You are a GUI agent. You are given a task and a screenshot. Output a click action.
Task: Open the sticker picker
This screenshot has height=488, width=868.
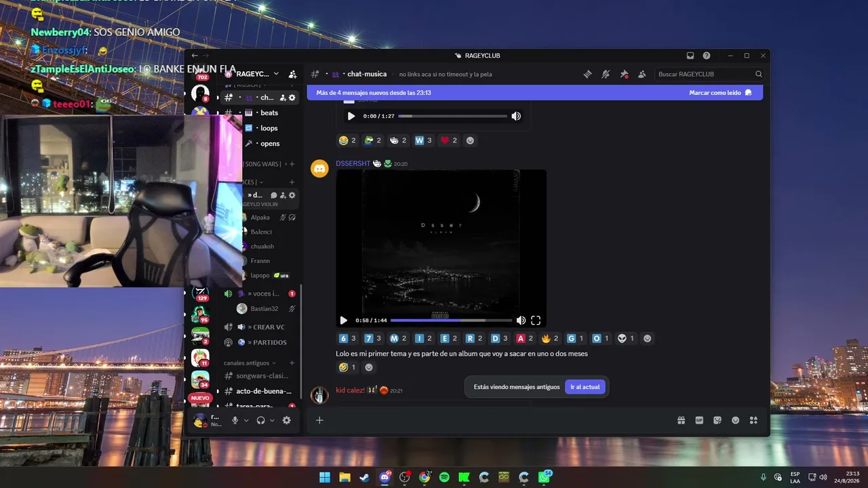717,420
